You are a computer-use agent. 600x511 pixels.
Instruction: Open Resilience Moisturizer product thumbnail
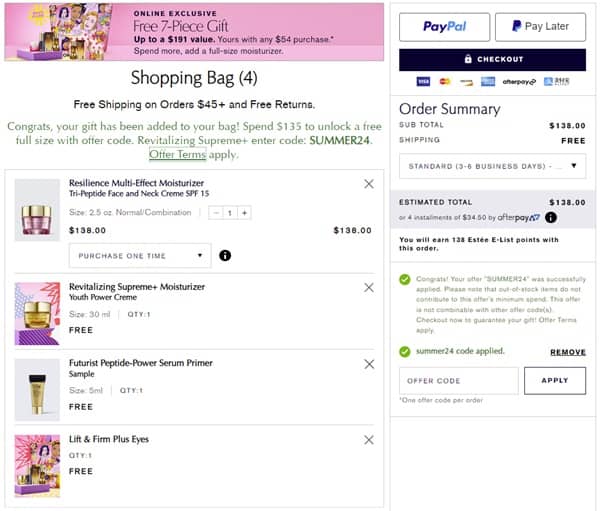click(x=38, y=210)
